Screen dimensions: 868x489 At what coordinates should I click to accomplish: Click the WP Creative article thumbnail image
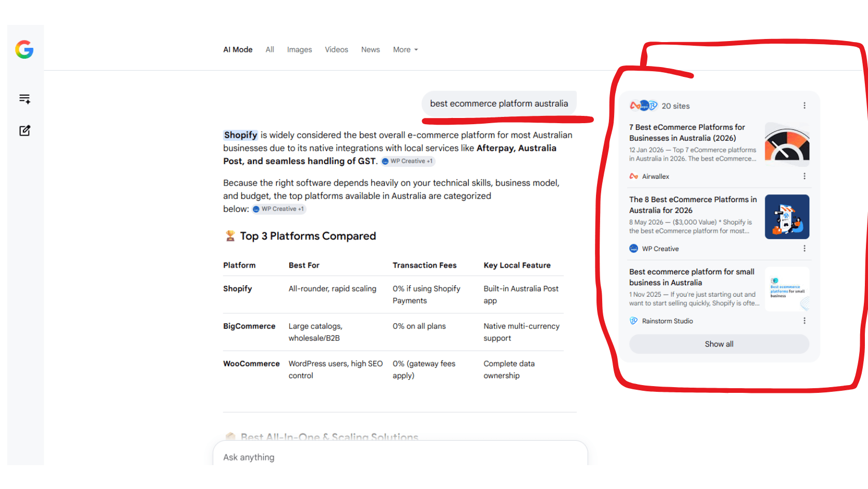pos(787,217)
